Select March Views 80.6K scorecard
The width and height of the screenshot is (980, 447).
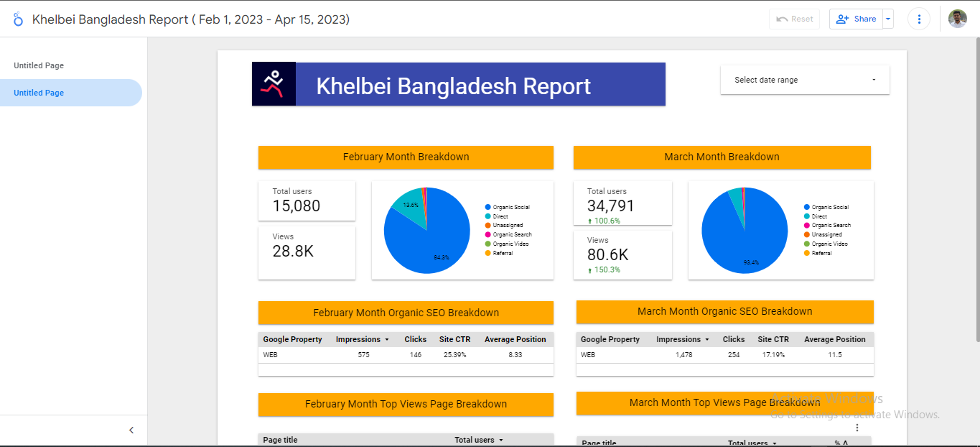[622, 255]
